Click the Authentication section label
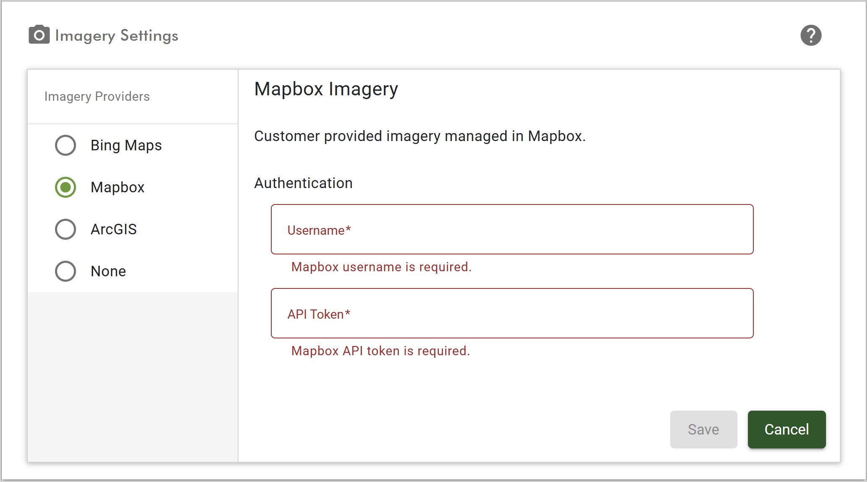 click(x=303, y=183)
